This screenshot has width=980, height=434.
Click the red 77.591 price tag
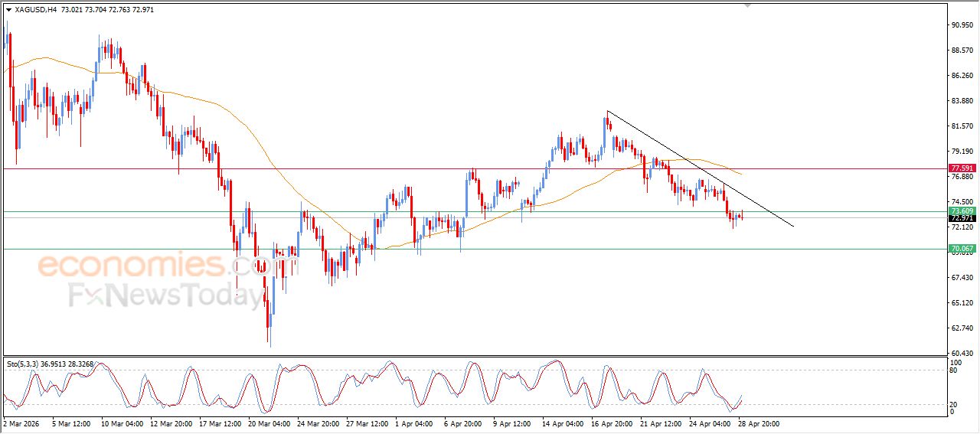[962, 168]
